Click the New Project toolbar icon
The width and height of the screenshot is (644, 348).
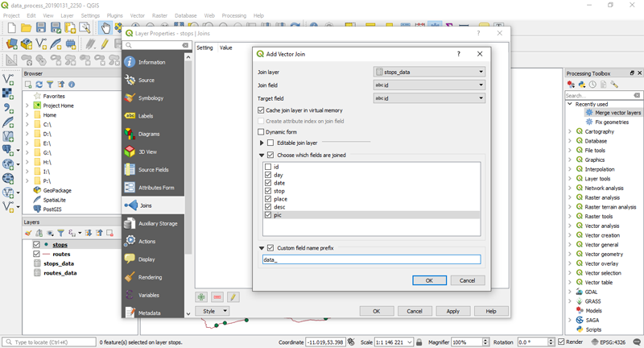(11, 28)
